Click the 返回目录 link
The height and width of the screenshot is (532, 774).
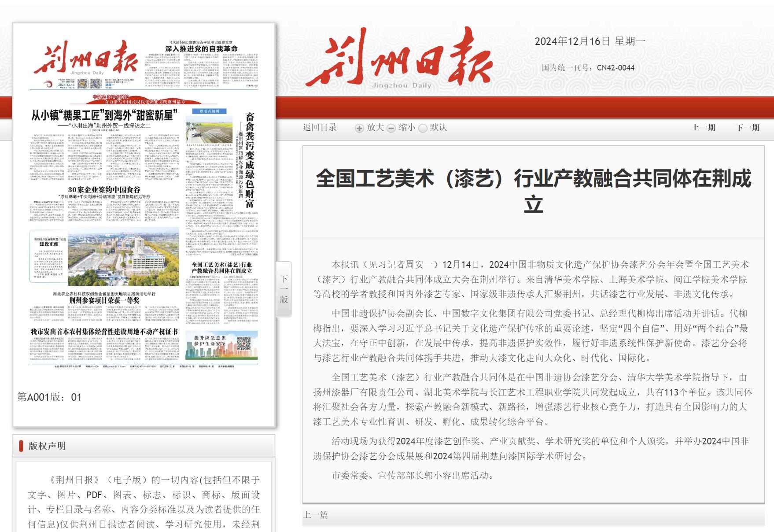click(320, 128)
